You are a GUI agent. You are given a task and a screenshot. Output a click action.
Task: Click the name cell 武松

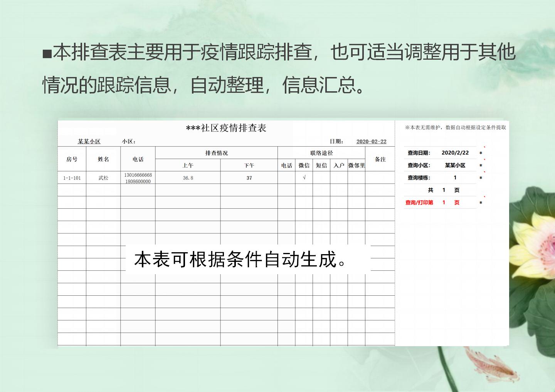(103, 178)
